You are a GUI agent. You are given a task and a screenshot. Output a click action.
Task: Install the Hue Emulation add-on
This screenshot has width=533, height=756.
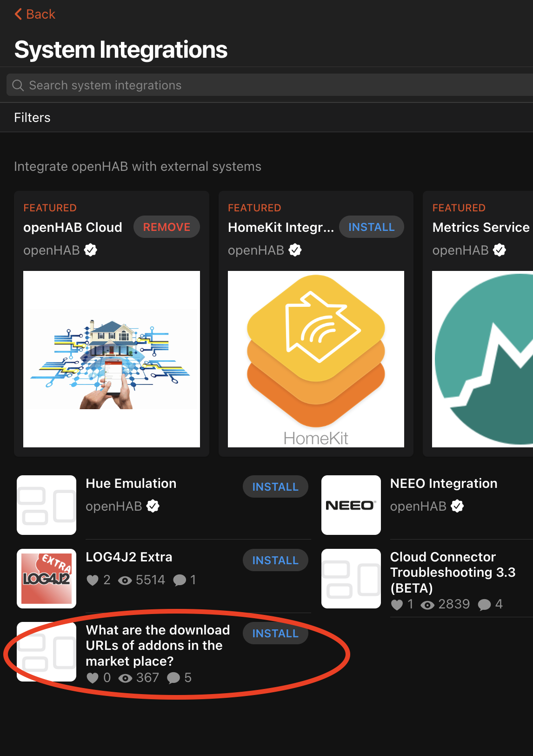tap(275, 487)
